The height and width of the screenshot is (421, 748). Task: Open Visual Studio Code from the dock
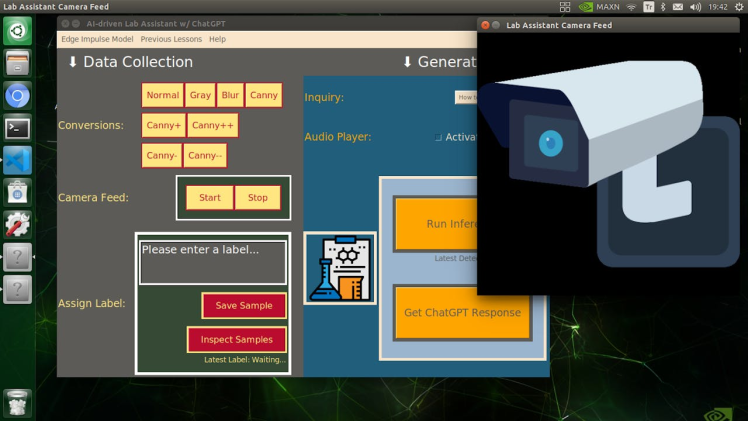click(x=17, y=160)
